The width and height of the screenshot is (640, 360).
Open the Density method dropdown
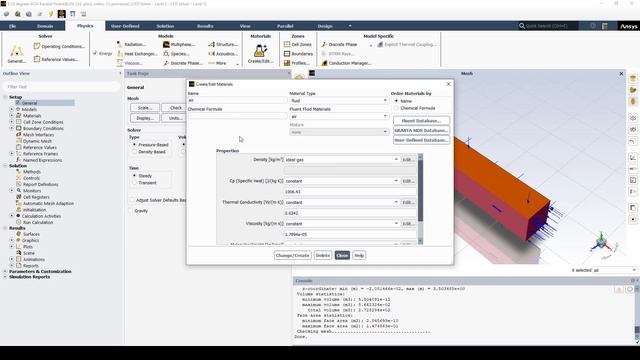tap(341, 160)
